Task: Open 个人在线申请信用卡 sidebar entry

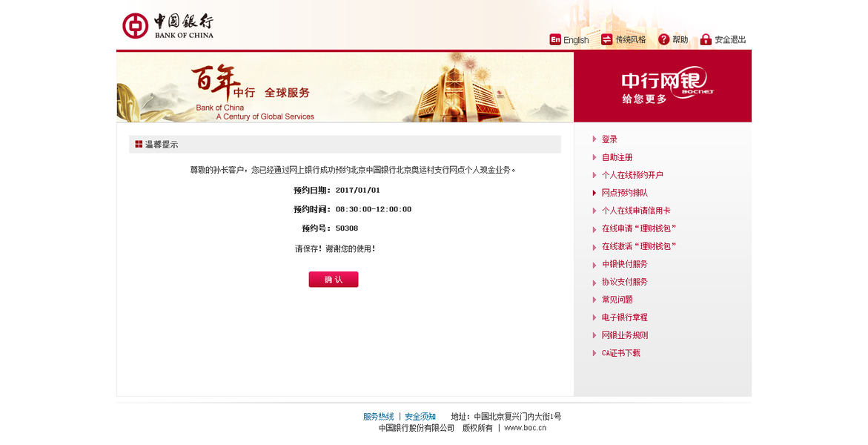Action: (x=636, y=210)
